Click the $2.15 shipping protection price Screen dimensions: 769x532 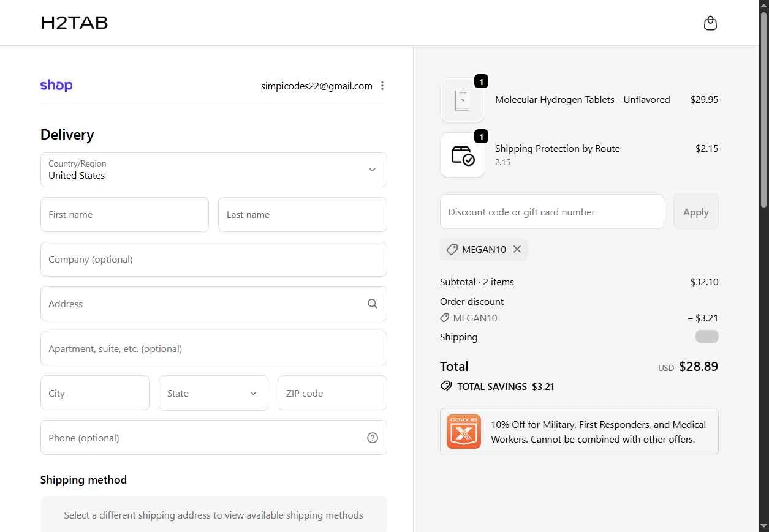click(x=707, y=149)
